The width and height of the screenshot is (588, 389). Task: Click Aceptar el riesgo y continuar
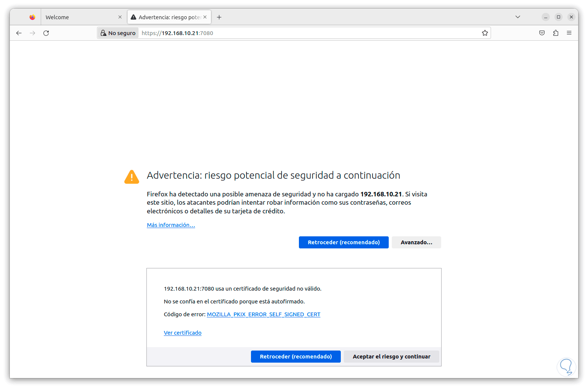point(391,357)
